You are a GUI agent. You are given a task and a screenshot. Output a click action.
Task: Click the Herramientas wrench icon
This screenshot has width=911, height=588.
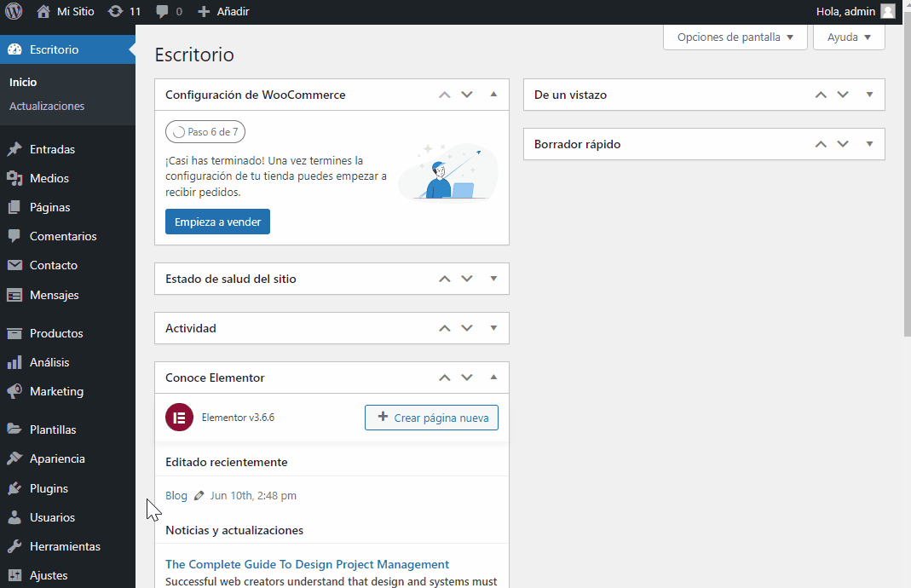click(14, 546)
